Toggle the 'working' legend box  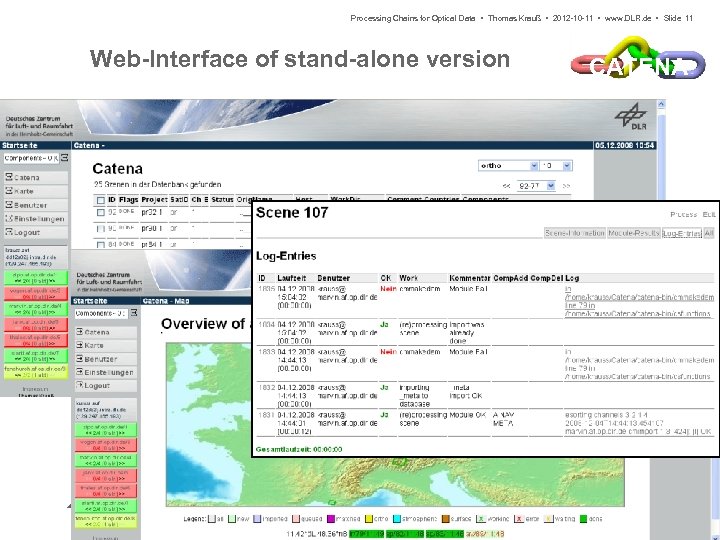tap(481, 519)
